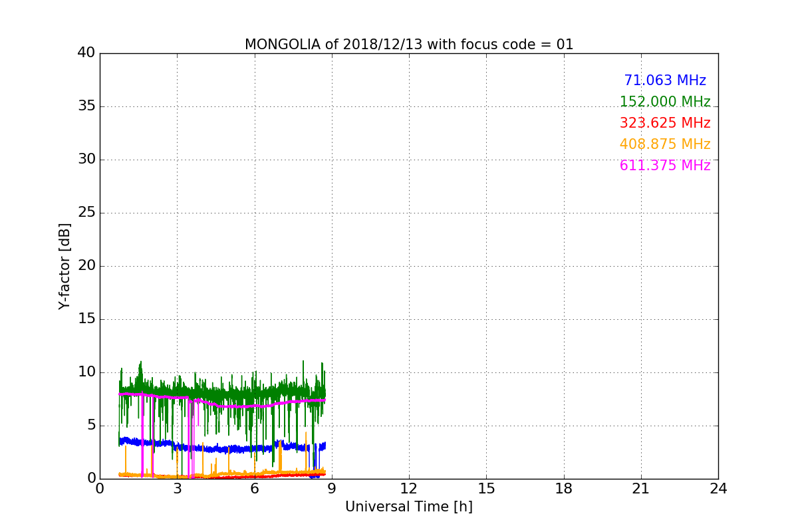Image resolution: width=798 pixels, height=532 pixels.
Task: Click x-axis tick label 18
Action: [x=564, y=489]
